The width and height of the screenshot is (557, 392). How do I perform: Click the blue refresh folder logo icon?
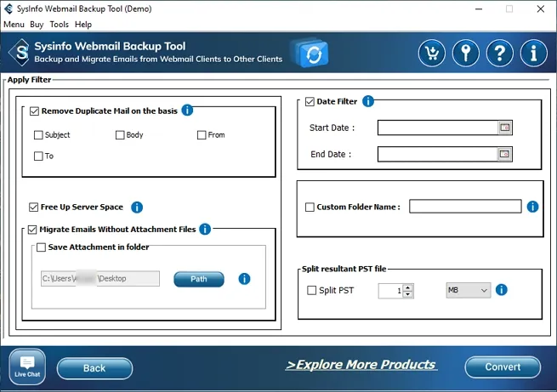[x=310, y=54]
